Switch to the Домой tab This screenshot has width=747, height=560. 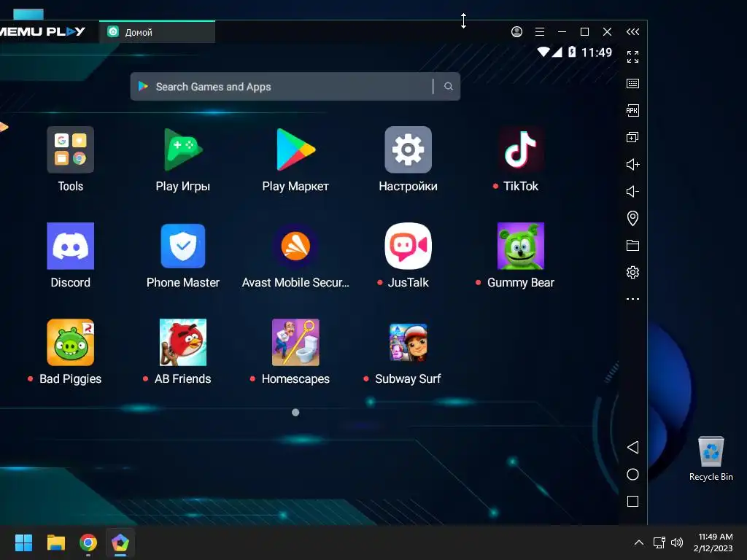[x=158, y=32]
